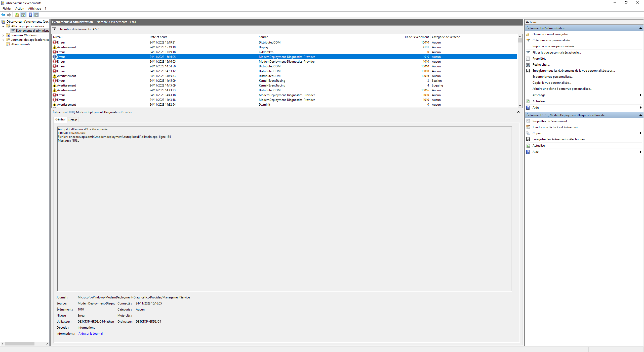This screenshot has width=644, height=352.
Task: Click the blue Back arrow in toolbar
Action: 3,15
